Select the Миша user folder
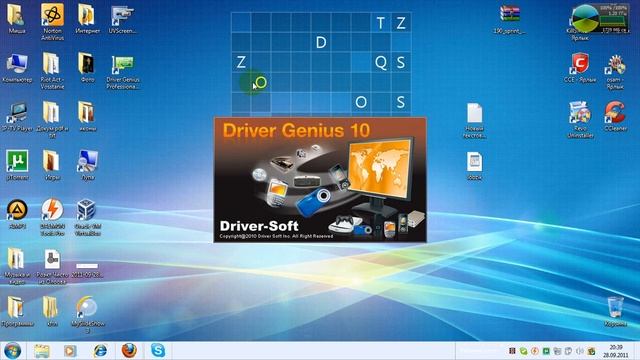 (17, 20)
